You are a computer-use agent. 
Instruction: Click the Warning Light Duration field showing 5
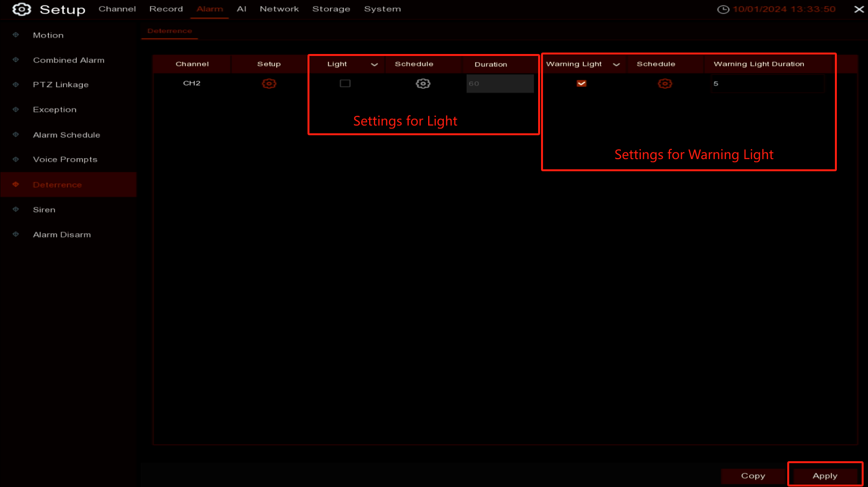point(767,84)
